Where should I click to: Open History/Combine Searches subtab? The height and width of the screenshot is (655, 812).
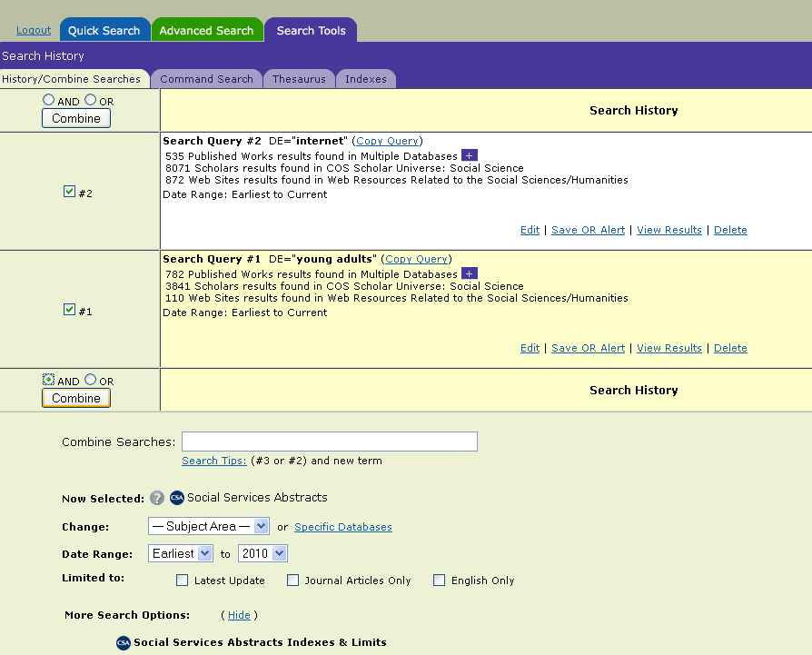click(74, 79)
